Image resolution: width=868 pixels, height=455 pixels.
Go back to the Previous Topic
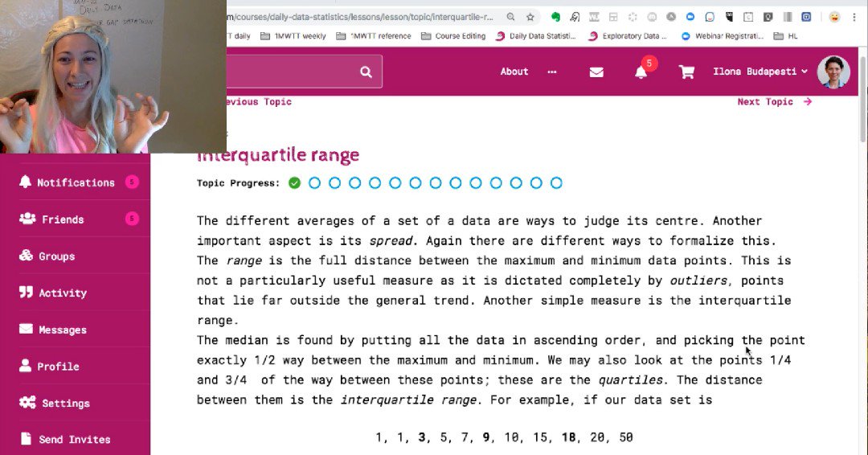tap(259, 102)
